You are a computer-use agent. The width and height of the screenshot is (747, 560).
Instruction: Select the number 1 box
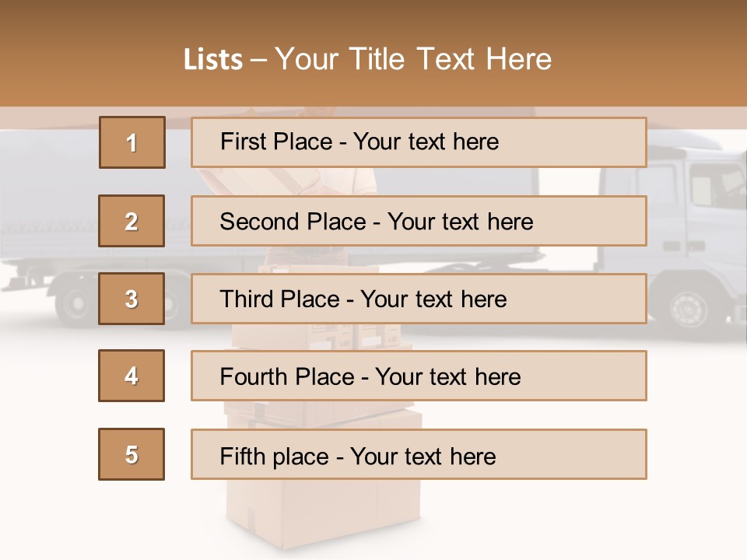click(132, 142)
